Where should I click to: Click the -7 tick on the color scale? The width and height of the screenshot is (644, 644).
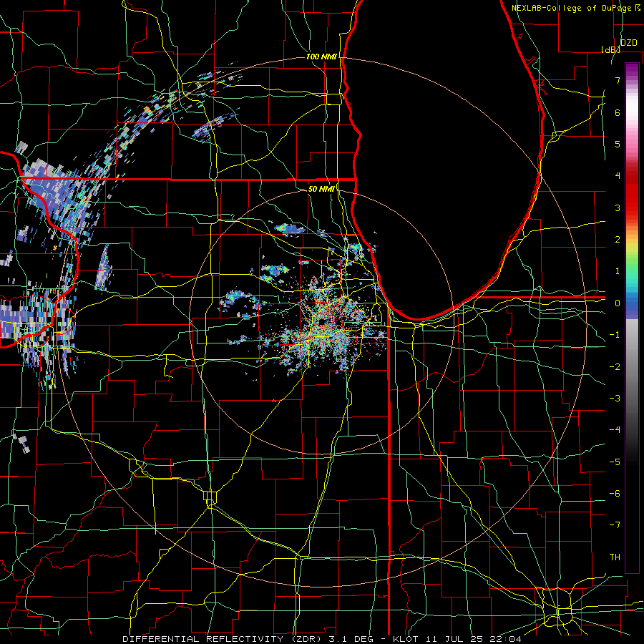click(x=615, y=525)
